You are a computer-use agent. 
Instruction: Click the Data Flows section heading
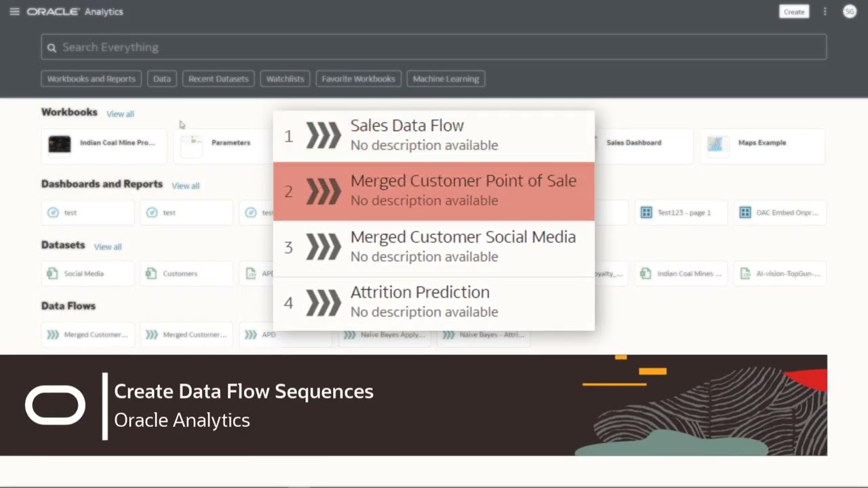click(x=68, y=306)
